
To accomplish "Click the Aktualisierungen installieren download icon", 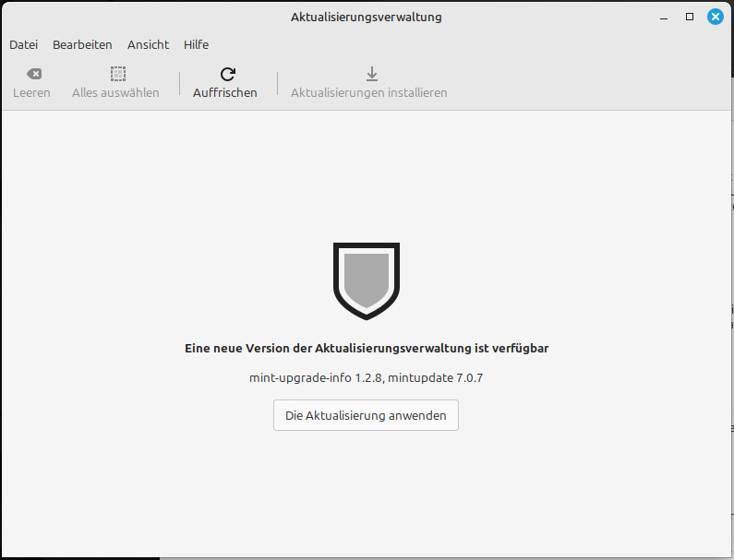I will click(372, 74).
